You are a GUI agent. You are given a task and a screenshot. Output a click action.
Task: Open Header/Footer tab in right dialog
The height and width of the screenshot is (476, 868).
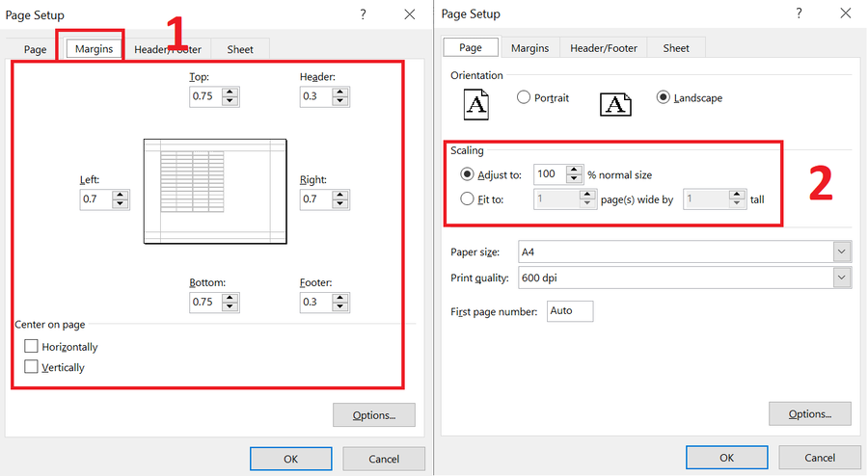604,48
